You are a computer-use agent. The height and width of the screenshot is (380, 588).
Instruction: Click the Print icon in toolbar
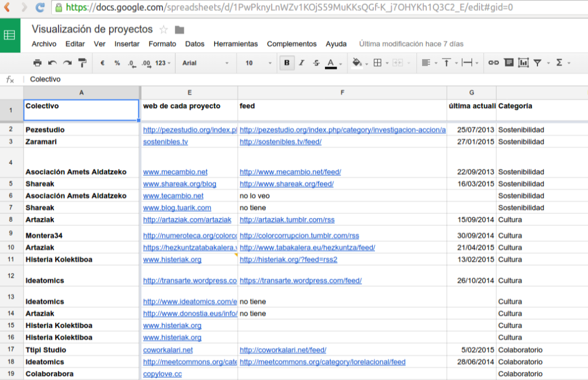[37, 63]
